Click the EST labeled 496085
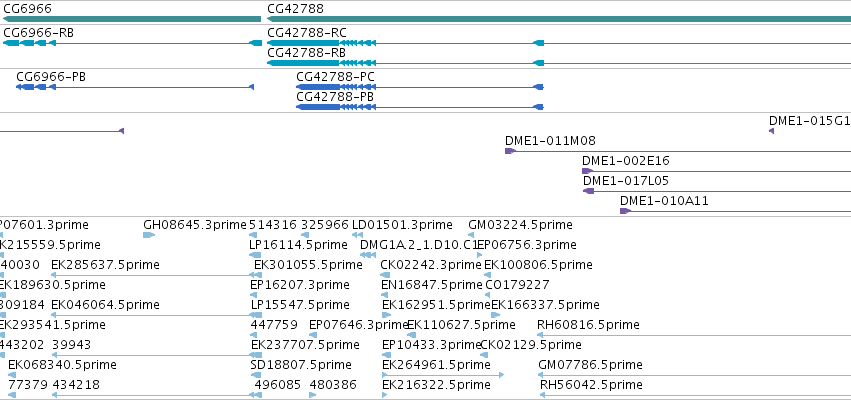The width and height of the screenshot is (851, 400). click(x=278, y=385)
